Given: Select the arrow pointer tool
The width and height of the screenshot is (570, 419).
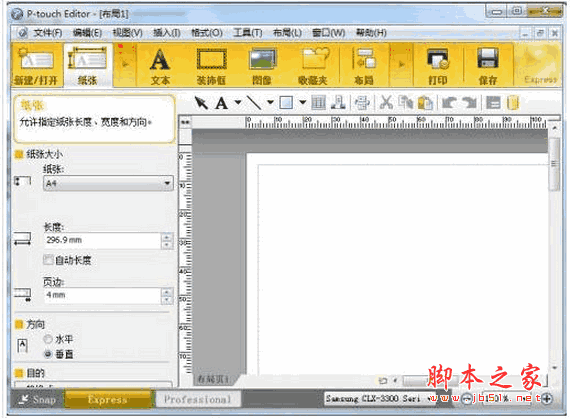Looking at the screenshot, I should (x=201, y=103).
